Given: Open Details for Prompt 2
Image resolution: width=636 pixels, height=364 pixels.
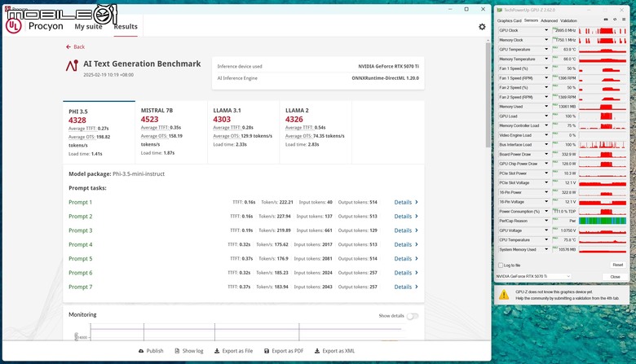Looking at the screenshot, I should (x=406, y=217).
